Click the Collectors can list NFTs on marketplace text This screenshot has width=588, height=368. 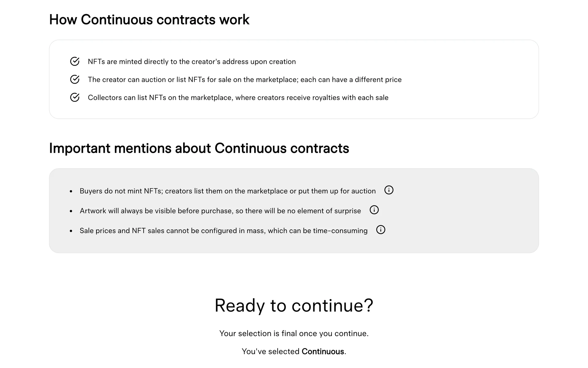pyautogui.click(x=238, y=98)
